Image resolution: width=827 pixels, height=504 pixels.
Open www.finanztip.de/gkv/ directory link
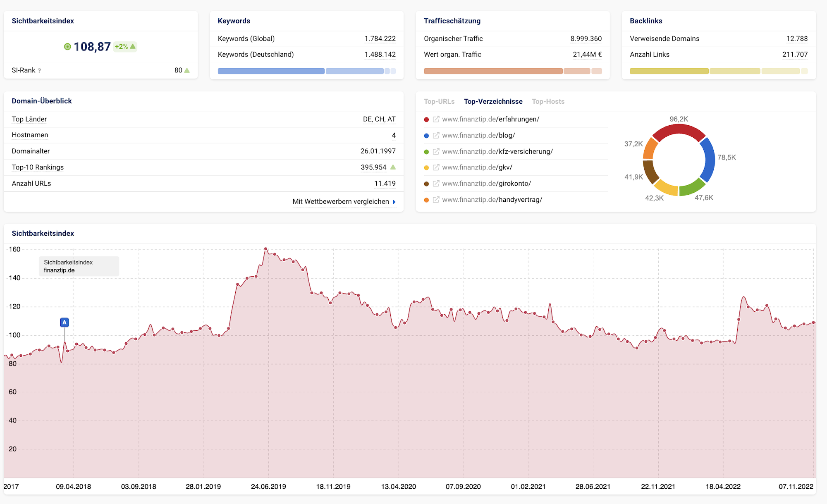pos(477,167)
